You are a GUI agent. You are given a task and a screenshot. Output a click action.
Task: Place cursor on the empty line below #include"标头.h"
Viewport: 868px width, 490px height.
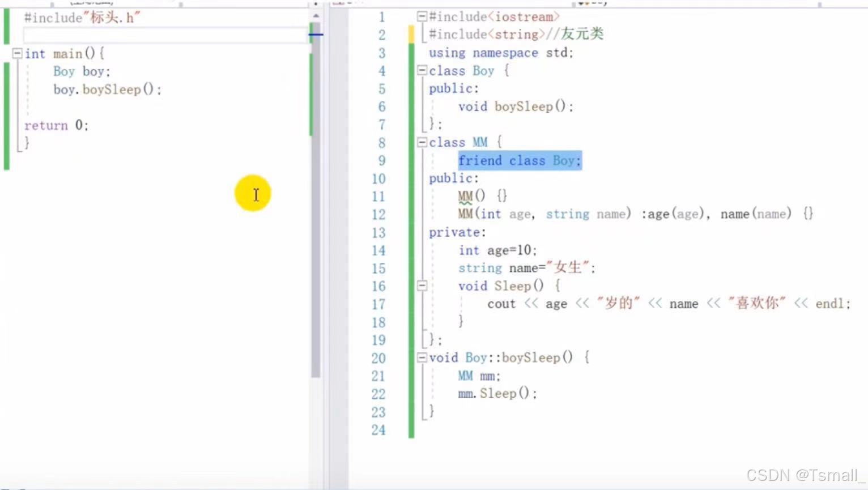pyautogui.click(x=164, y=36)
